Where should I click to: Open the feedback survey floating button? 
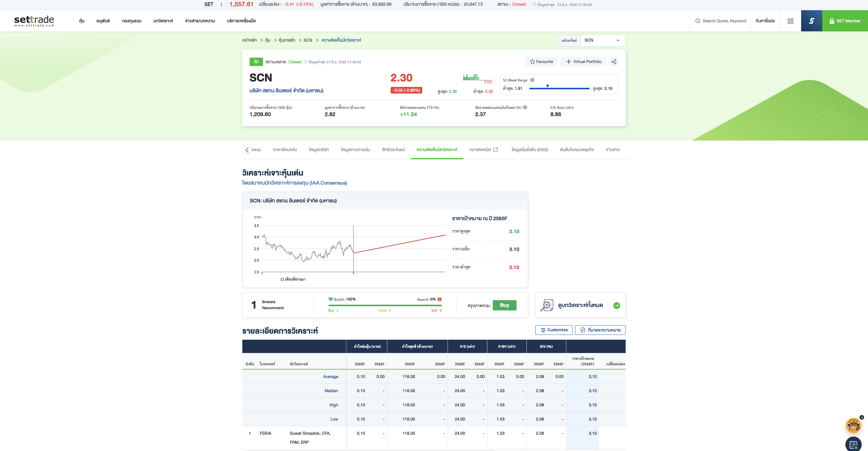click(853, 444)
